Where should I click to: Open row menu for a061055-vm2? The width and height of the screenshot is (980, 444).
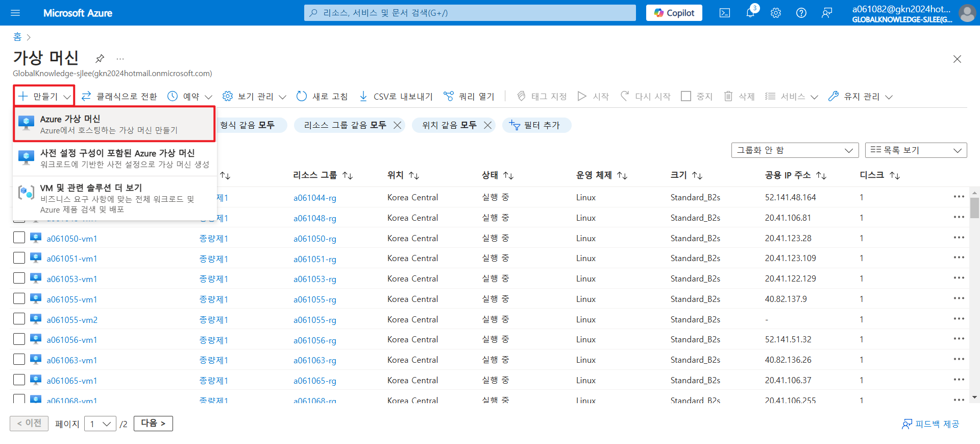coord(959,319)
